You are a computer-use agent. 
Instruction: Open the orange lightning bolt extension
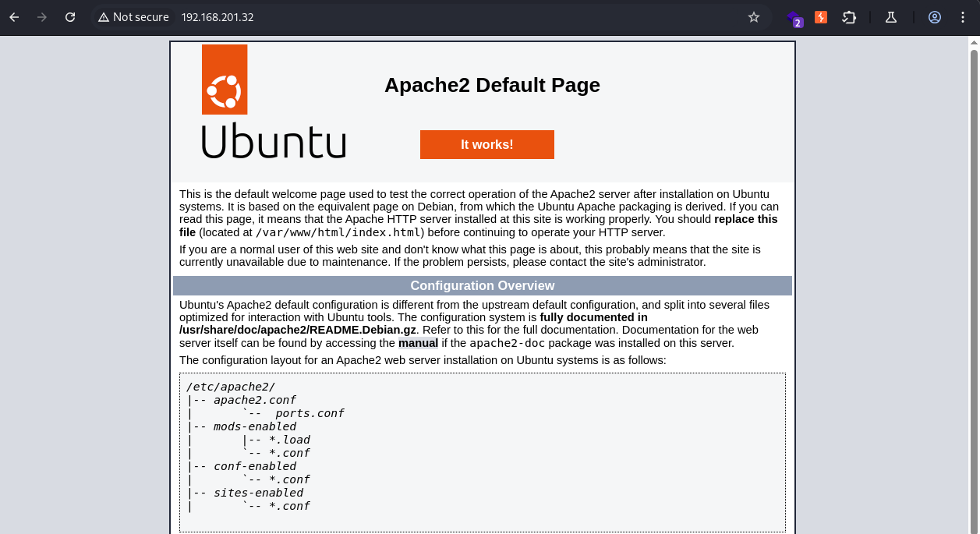click(821, 17)
